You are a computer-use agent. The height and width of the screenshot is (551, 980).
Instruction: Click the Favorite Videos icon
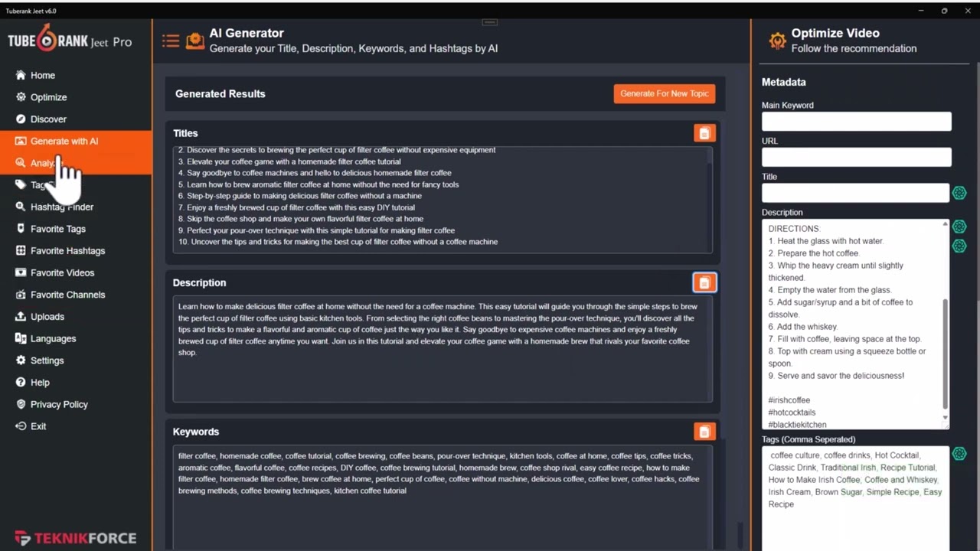tap(21, 272)
